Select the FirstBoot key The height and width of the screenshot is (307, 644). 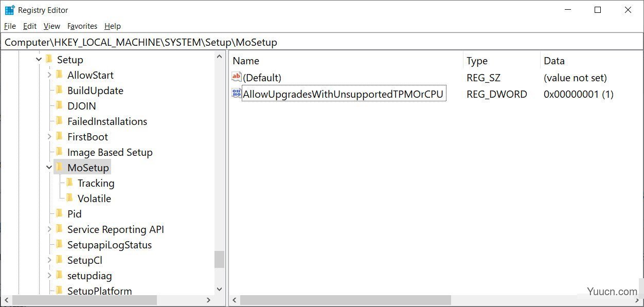point(87,137)
